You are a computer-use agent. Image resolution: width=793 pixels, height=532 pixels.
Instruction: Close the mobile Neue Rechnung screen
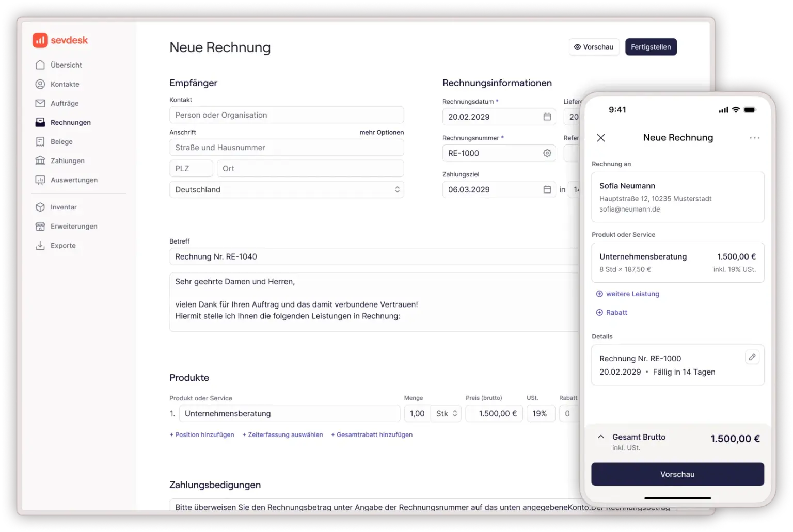coord(601,138)
